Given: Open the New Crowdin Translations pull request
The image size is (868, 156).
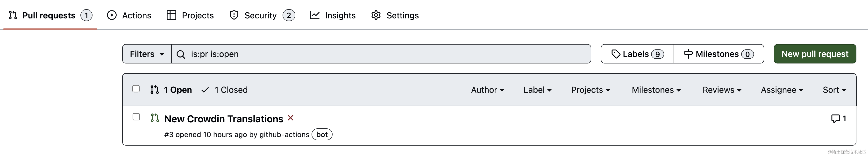Looking at the screenshot, I should (223, 119).
